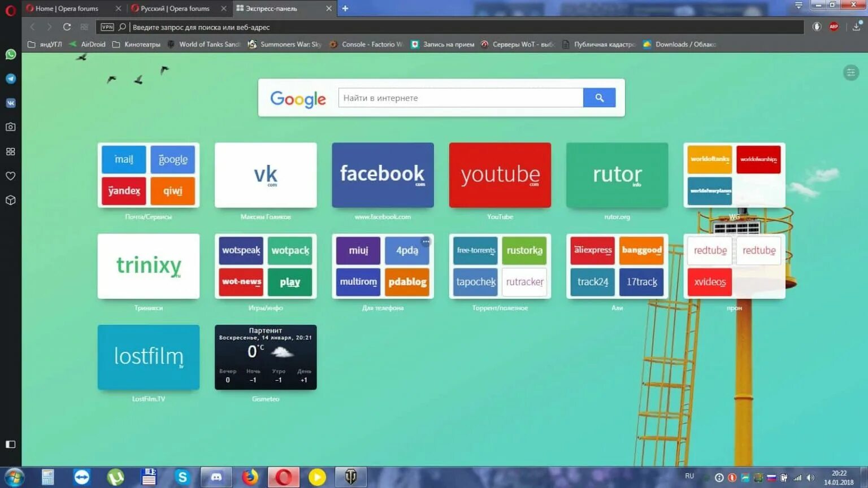
Task: Open the WG folder worldoftanks tile
Action: [710, 159]
